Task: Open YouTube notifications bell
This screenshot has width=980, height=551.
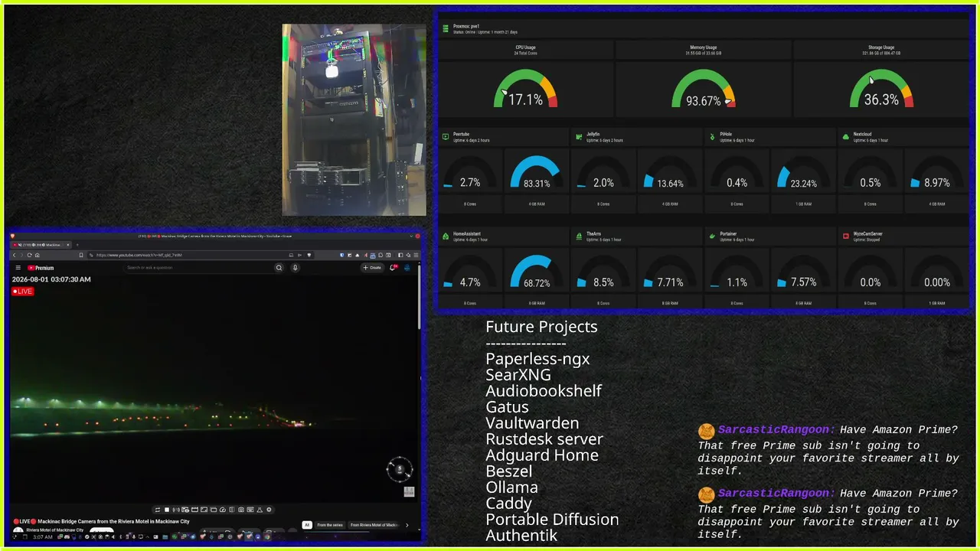Action: 394,268
